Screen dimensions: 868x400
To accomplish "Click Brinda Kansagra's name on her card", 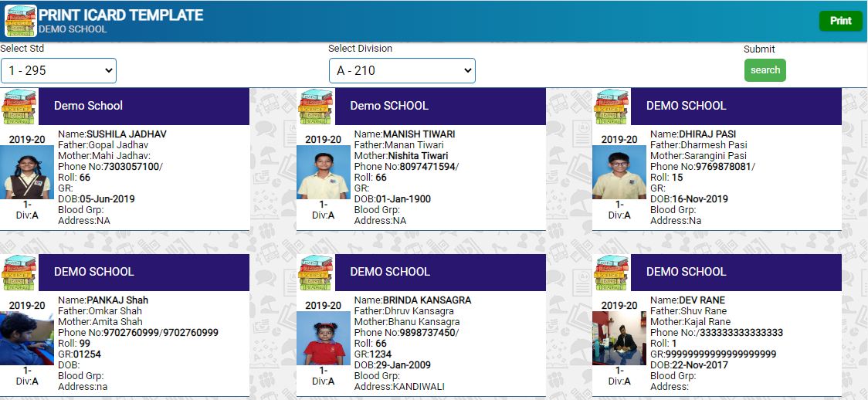I will 426,300.
